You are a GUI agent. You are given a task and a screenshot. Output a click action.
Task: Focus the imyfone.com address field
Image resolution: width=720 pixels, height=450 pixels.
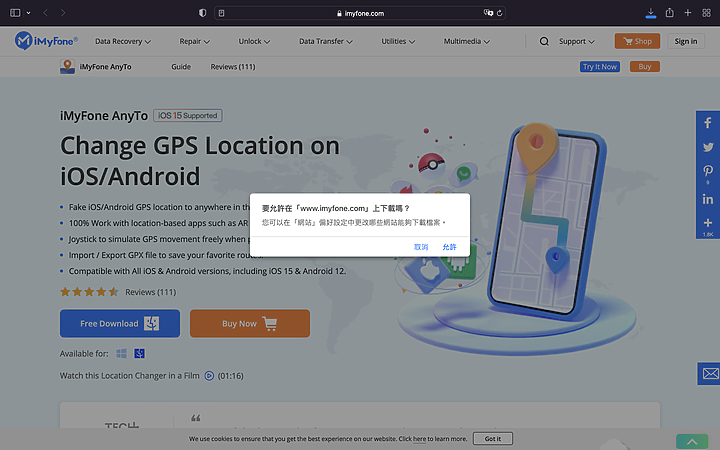360,13
